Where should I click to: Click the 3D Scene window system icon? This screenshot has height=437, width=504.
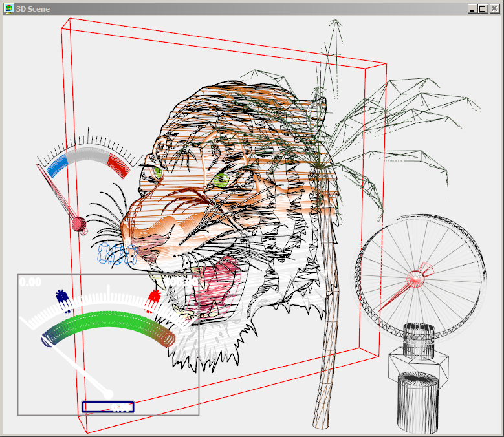click(x=8, y=9)
